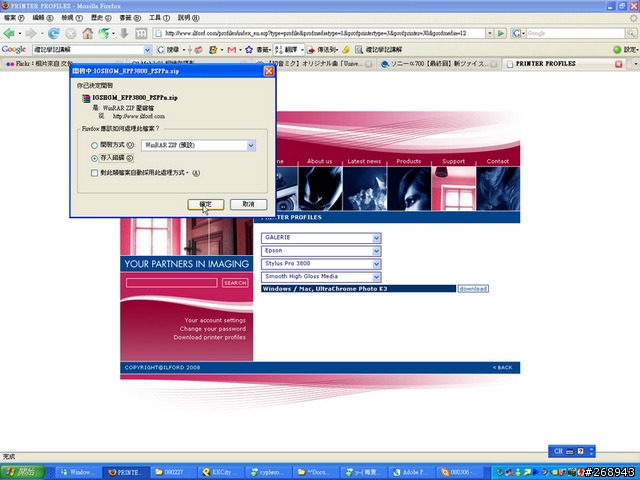Click the page icon in the address bar
Viewport: 640px width, 480px height.
click(x=159, y=33)
